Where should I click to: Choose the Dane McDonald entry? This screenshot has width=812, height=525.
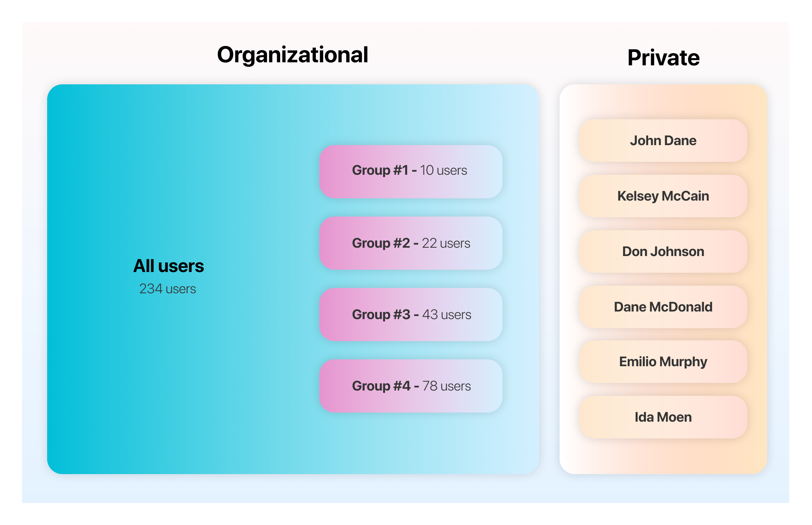tap(663, 307)
